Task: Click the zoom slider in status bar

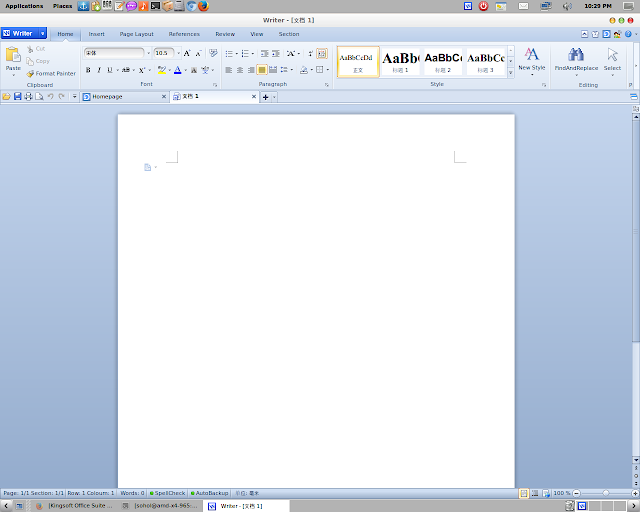Action: coord(606,493)
